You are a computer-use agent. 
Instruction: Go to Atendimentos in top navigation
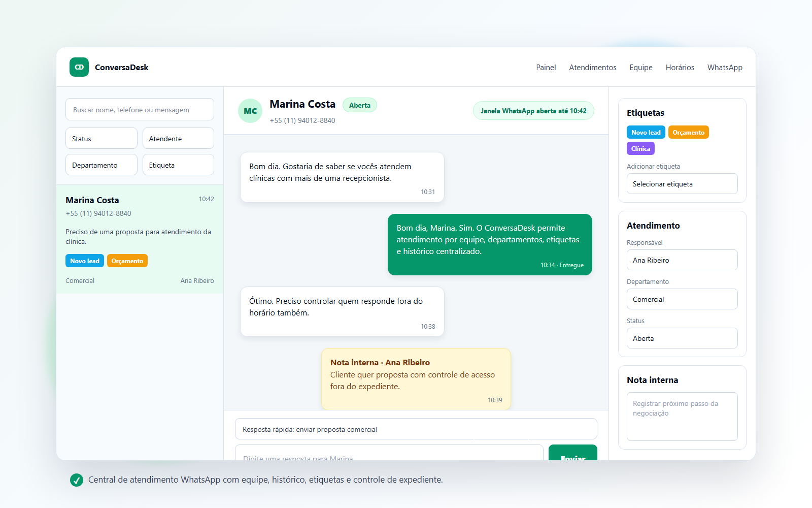(593, 68)
